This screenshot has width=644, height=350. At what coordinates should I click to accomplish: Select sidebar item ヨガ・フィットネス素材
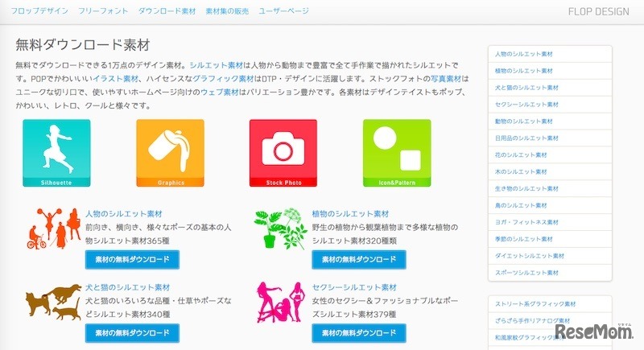pos(550,222)
